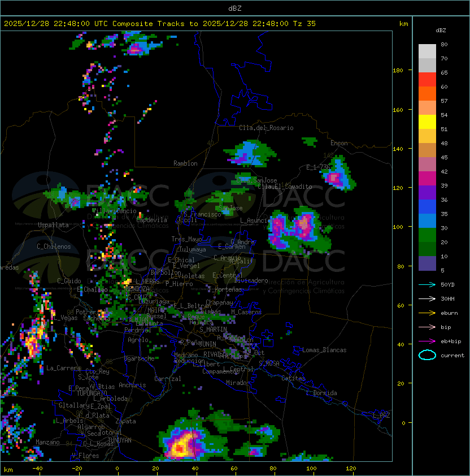Click the Ugarteche map label
470x476 pixels.
pyautogui.click(x=140, y=358)
